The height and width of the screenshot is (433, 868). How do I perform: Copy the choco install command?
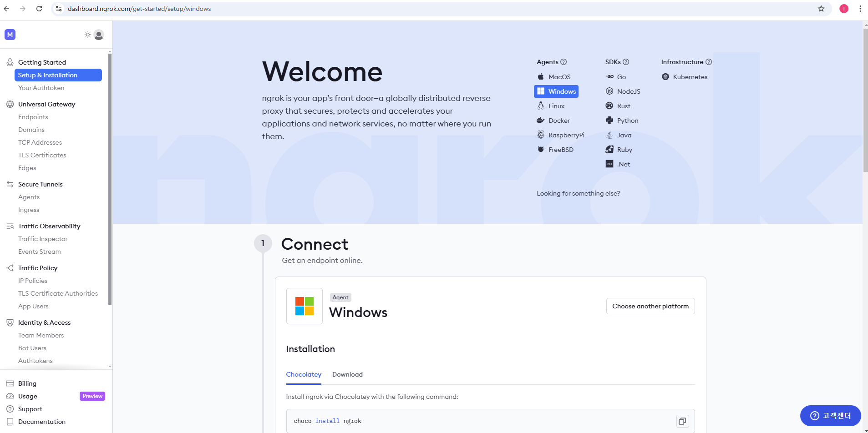[682, 421]
